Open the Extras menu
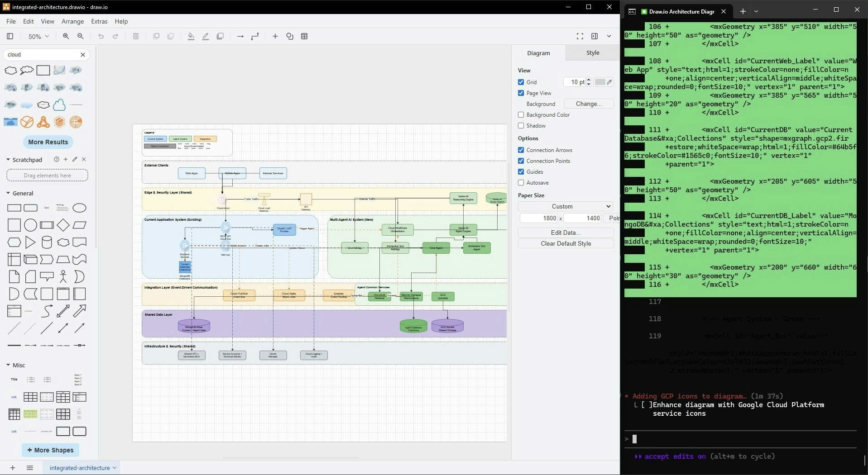Viewport: 868px width, 475px height. tap(99, 21)
